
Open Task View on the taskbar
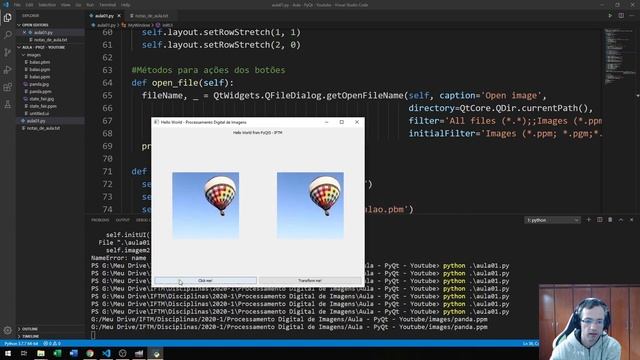point(24,353)
